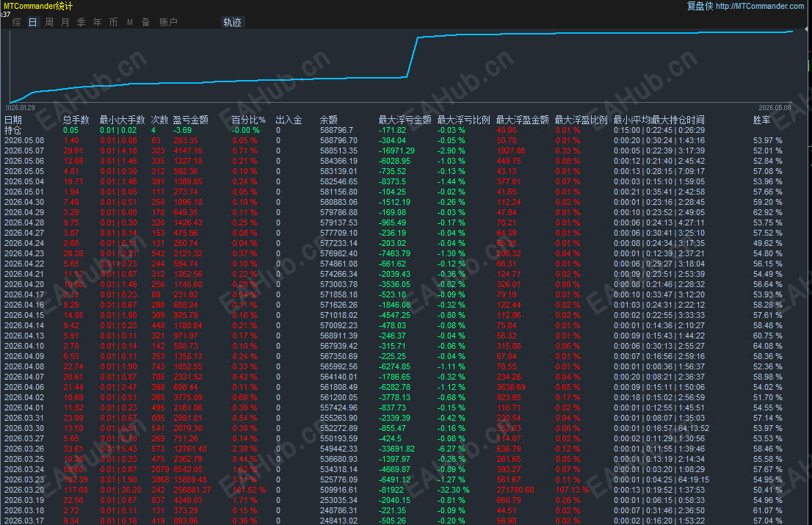The height and width of the screenshot is (525, 812).
Task: Open the 季 quarterly tab
Action: click(81, 22)
